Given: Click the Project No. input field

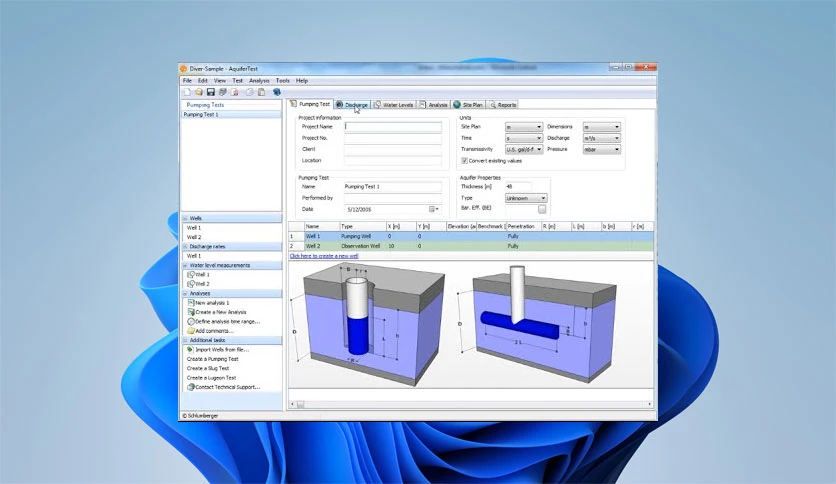Looking at the screenshot, I should (393, 138).
